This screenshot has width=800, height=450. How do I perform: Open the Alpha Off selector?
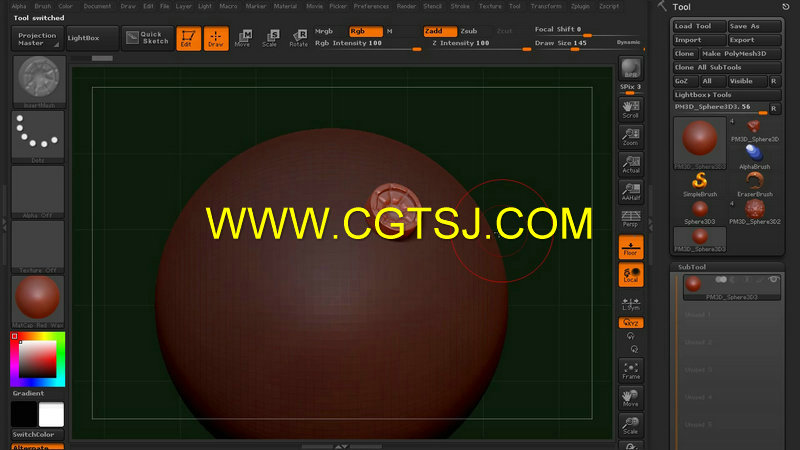coord(38,192)
